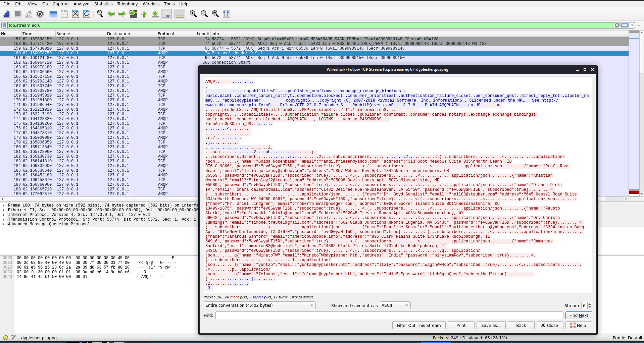Click the Filter Out This Stream button
The image size is (644, 343).
click(418, 325)
